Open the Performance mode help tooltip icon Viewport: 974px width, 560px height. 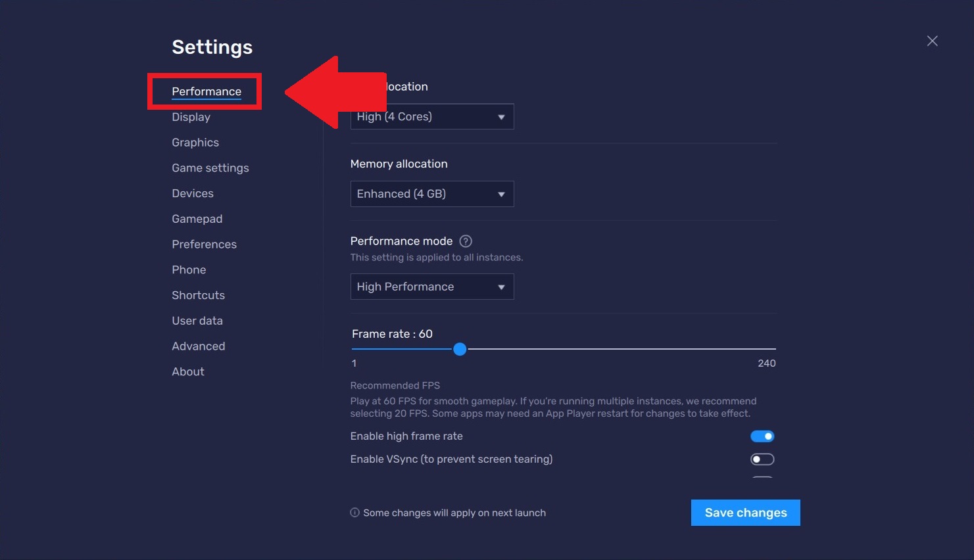[465, 241]
